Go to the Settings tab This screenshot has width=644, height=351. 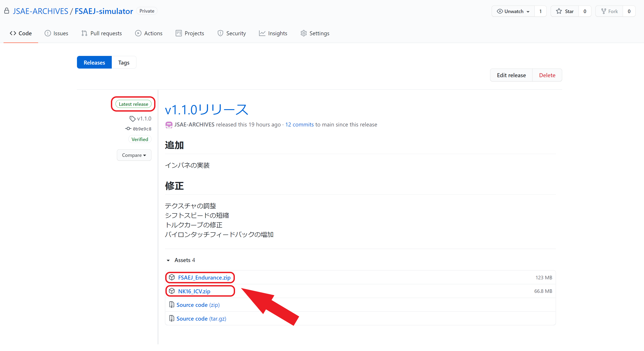pyautogui.click(x=315, y=33)
